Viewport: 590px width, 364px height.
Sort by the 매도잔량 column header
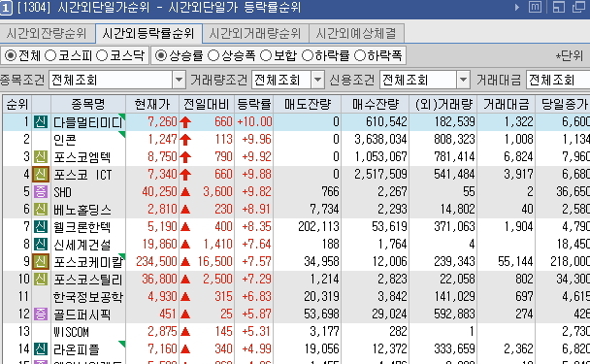click(308, 104)
